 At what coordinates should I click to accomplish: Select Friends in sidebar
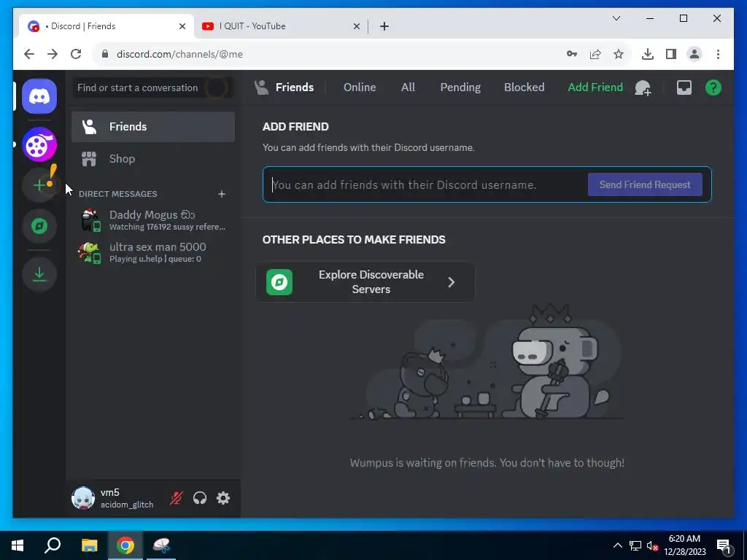coord(153,127)
